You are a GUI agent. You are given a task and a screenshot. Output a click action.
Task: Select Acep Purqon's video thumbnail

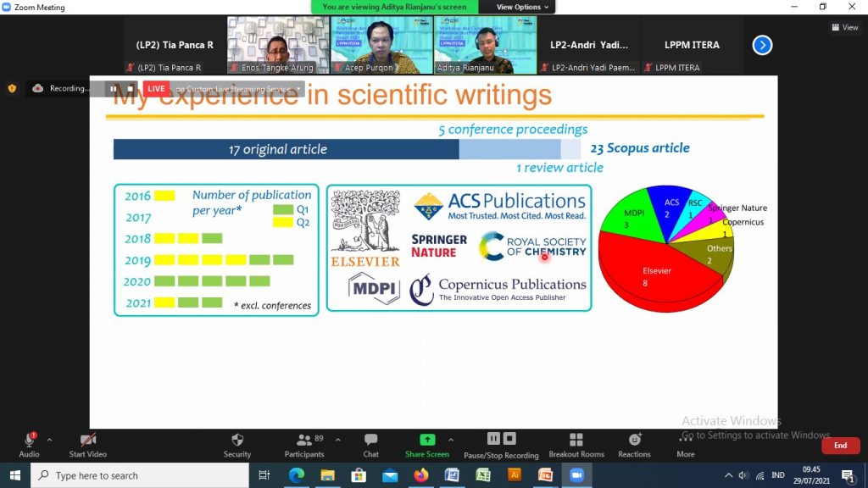(381, 45)
